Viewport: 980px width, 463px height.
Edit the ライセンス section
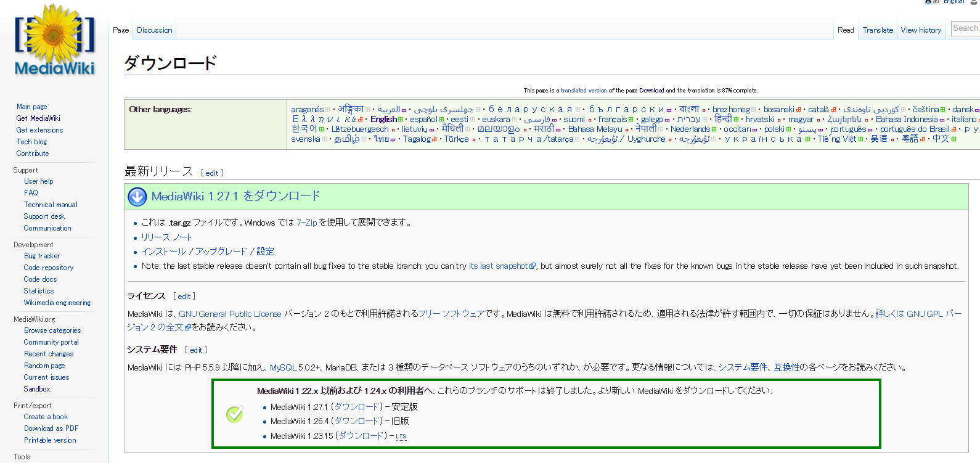click(184, 297)
